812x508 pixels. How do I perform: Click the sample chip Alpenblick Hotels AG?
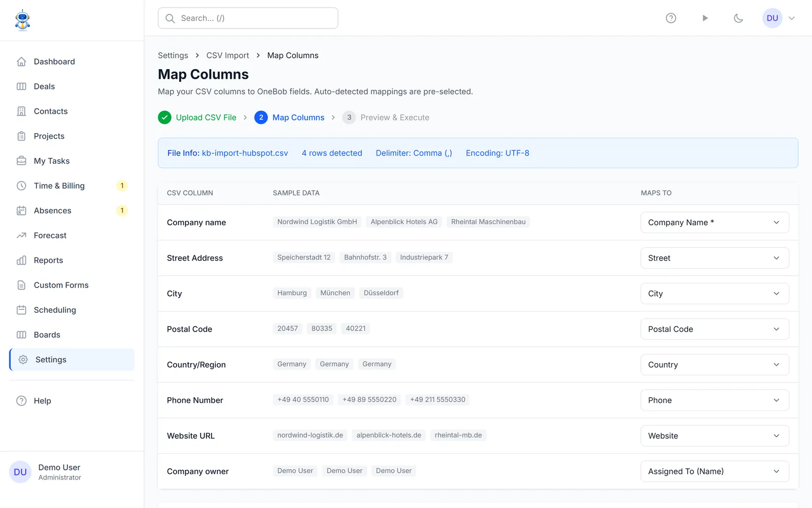pyautogui.click(x=404, y=222)
